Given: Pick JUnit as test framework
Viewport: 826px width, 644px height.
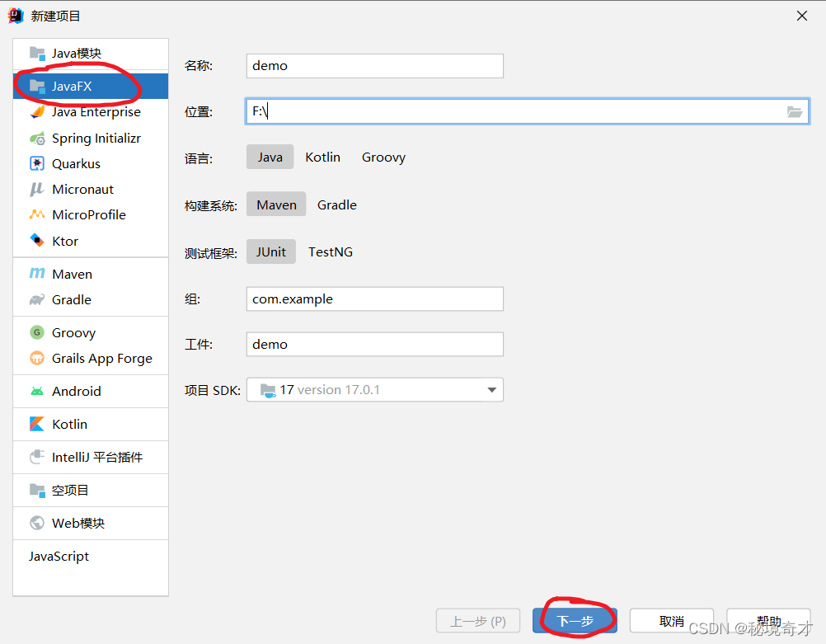Looking at the screenshot, I should [270, 251].
